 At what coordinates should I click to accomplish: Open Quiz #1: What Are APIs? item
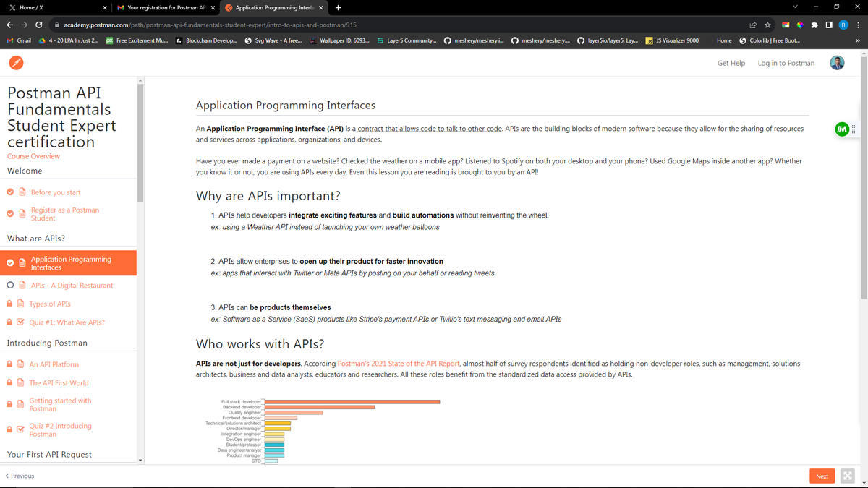pos(67,322)
